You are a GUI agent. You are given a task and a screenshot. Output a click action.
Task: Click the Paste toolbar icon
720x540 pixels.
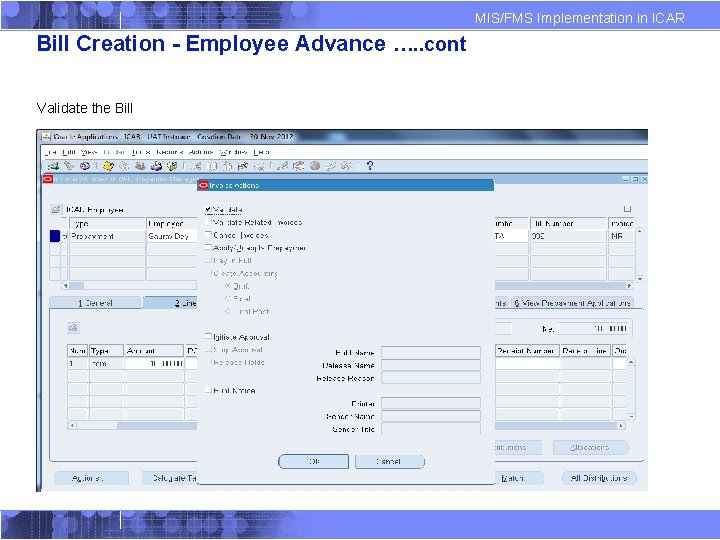pyautogui.click(x=228, y=166)
